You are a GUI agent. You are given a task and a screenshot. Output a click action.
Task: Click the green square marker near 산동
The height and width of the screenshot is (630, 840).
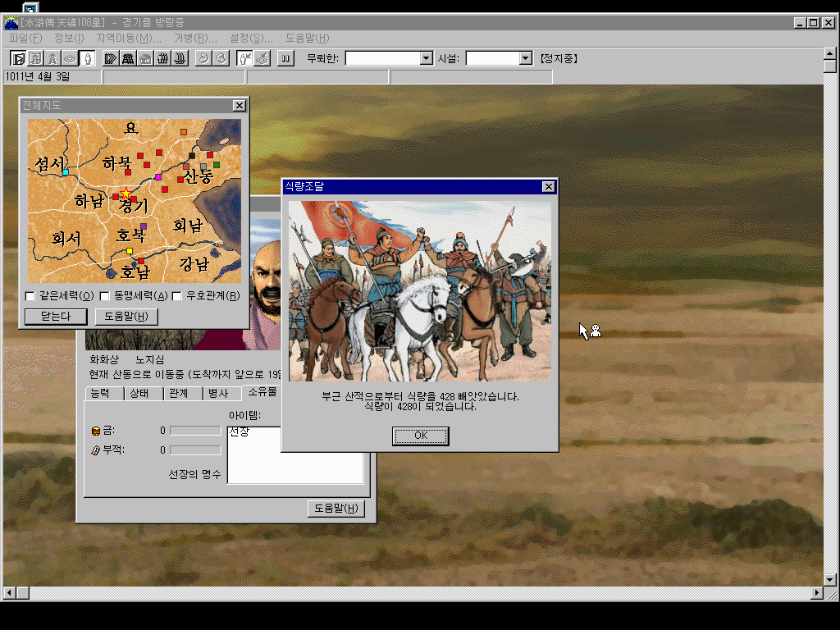(217, 164)
